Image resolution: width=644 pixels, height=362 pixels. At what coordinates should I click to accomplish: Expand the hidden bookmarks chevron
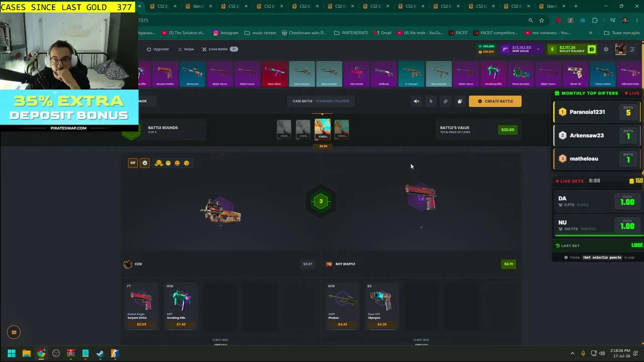(x=591, y=33)
